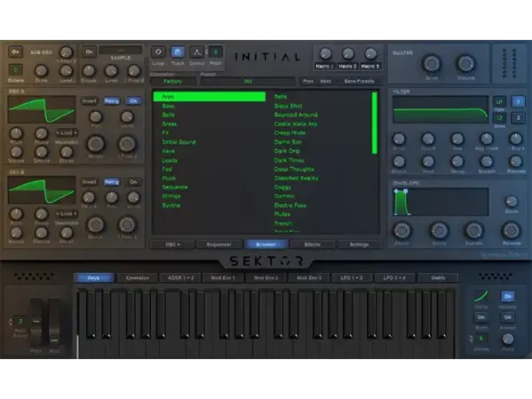Click the filter response curve display
Screen dimensions: 532x399
tap(441, 110)
